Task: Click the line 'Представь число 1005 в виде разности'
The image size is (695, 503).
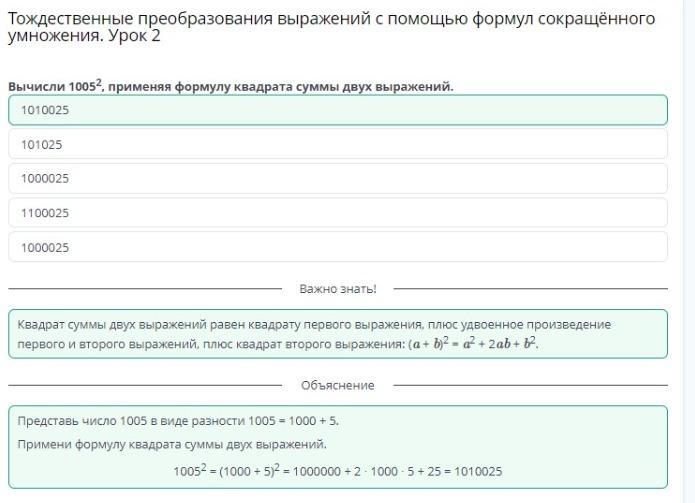Action: click(x=178, y=421)
